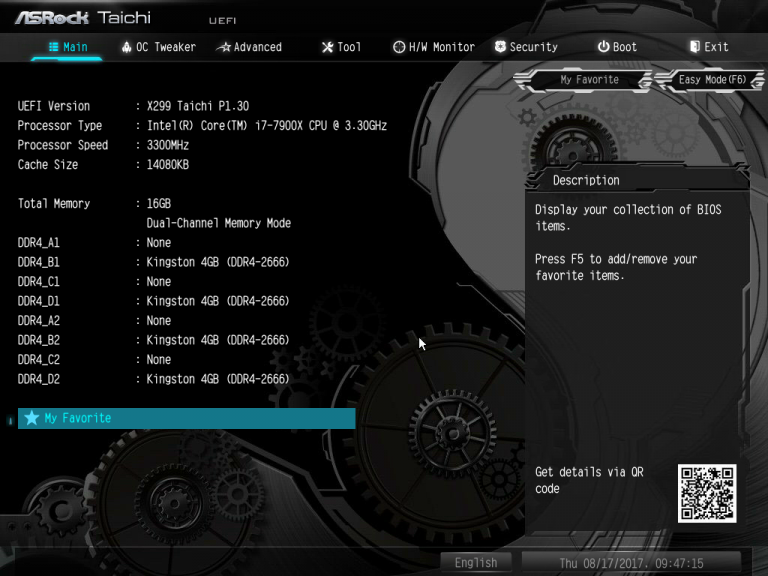Click the H/W Monitor crosshair icon

[x=399, y=47]
